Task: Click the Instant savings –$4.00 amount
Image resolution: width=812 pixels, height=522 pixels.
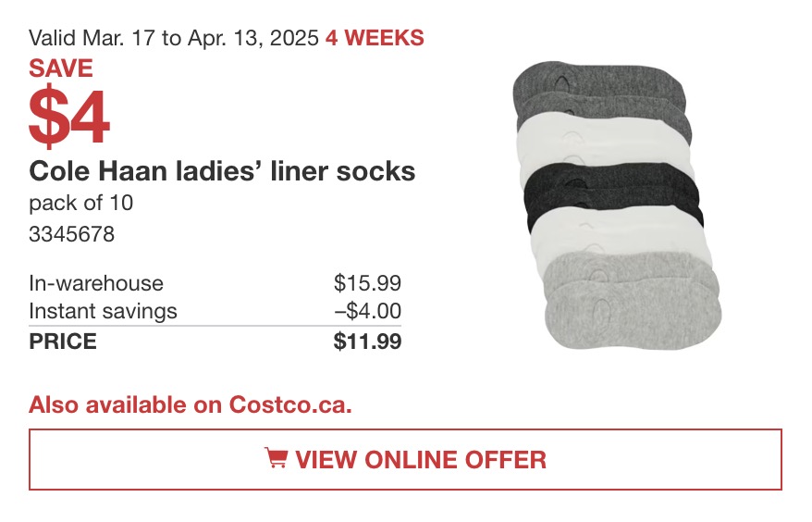Action: pyautogui.click(x=367, y=312)
